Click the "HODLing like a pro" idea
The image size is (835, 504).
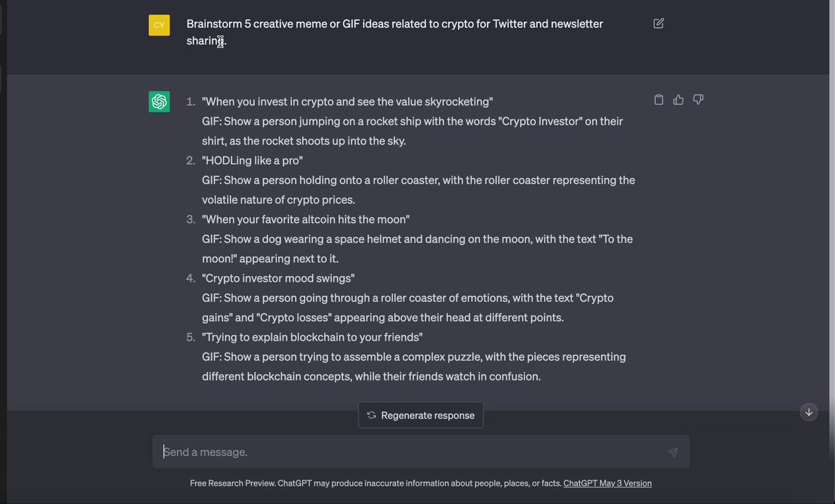253,161
